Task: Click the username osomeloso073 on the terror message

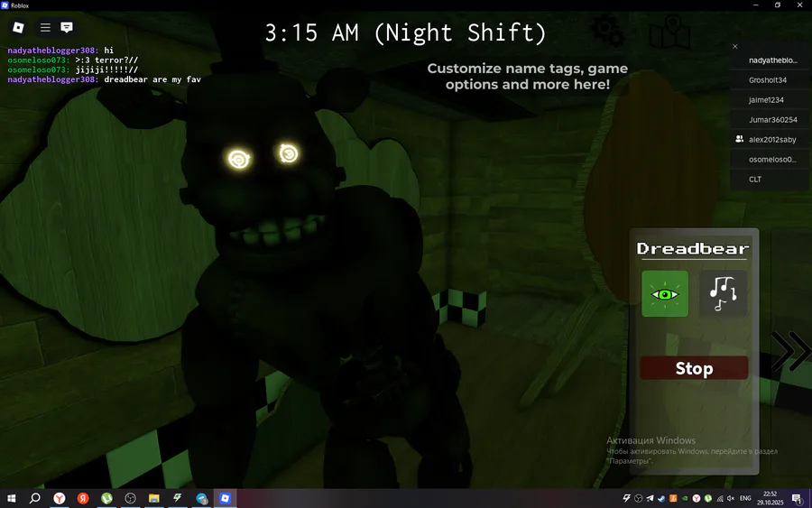Action: (37, 60)
